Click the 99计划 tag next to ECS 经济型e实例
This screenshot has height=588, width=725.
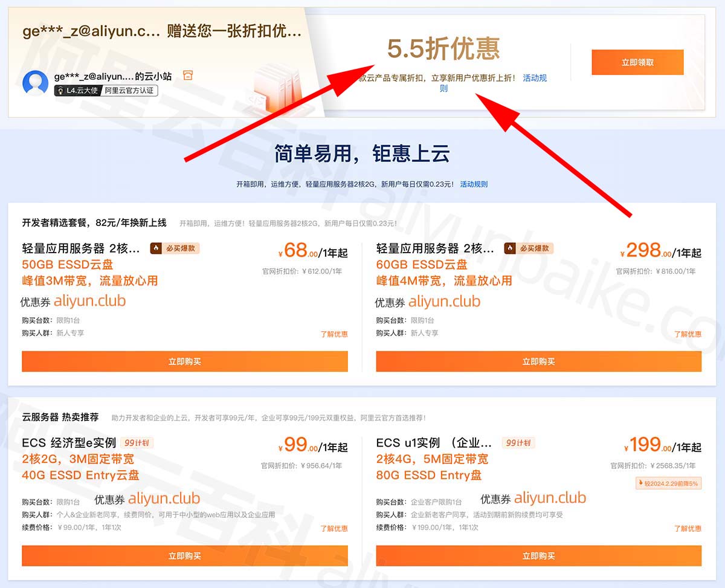click(137, 443)
